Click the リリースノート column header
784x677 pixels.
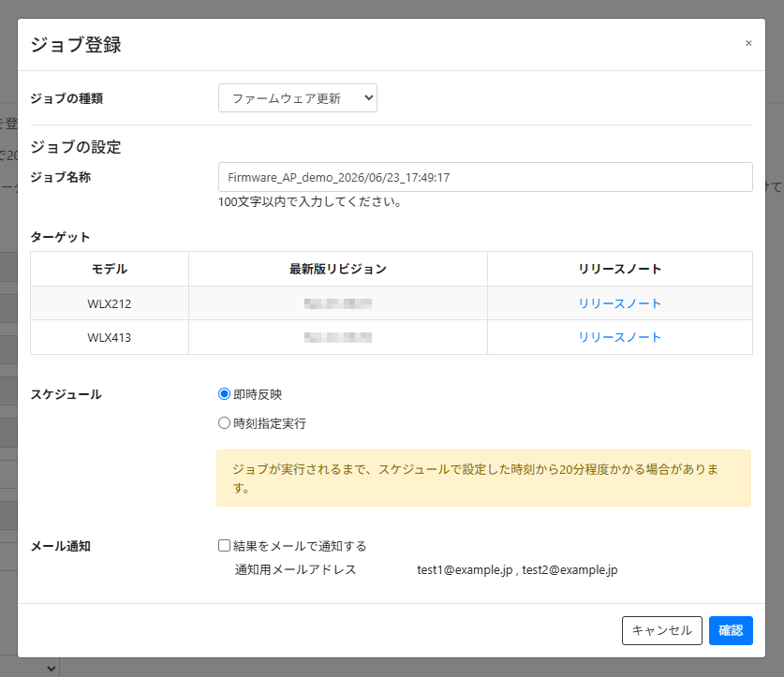[620, 269]
